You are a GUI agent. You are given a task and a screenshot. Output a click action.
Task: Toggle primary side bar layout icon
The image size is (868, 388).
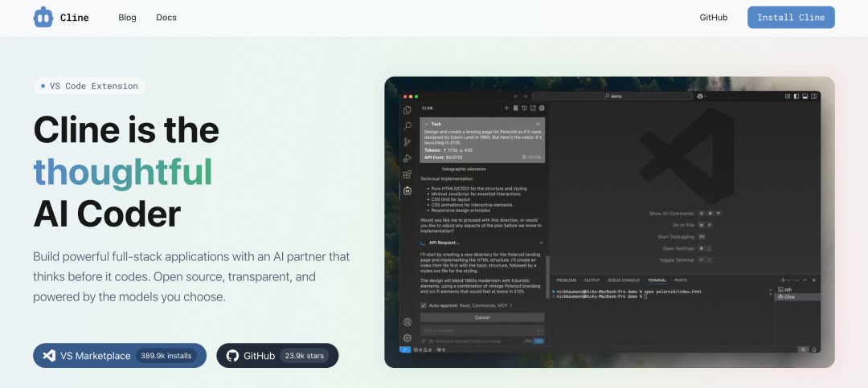click(x=796, y=96)
